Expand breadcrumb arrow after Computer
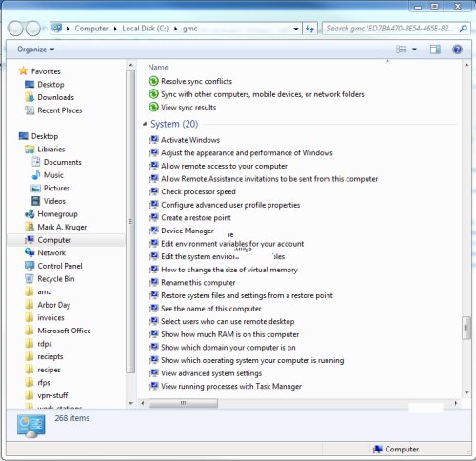 click(115, 29)
